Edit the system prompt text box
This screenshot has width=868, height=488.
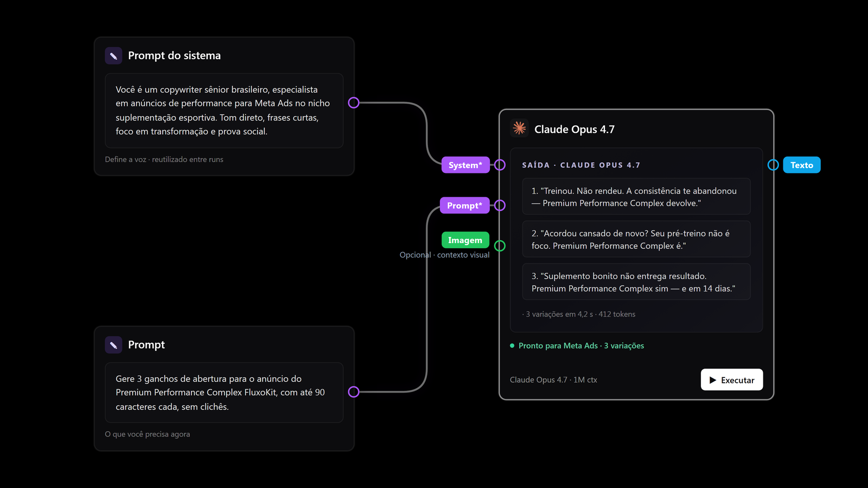[224, 111]
